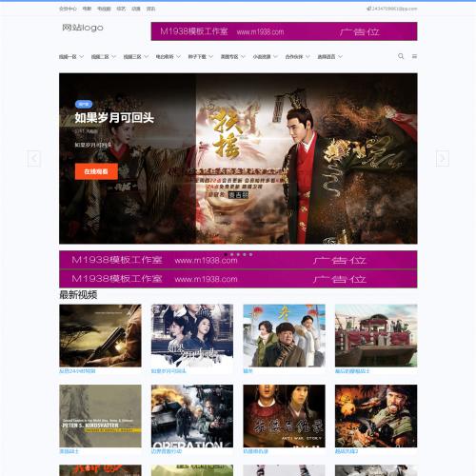Viewport: 476px width, 476px height.
Task: Go to the next carousel slide
Action: 443,158
